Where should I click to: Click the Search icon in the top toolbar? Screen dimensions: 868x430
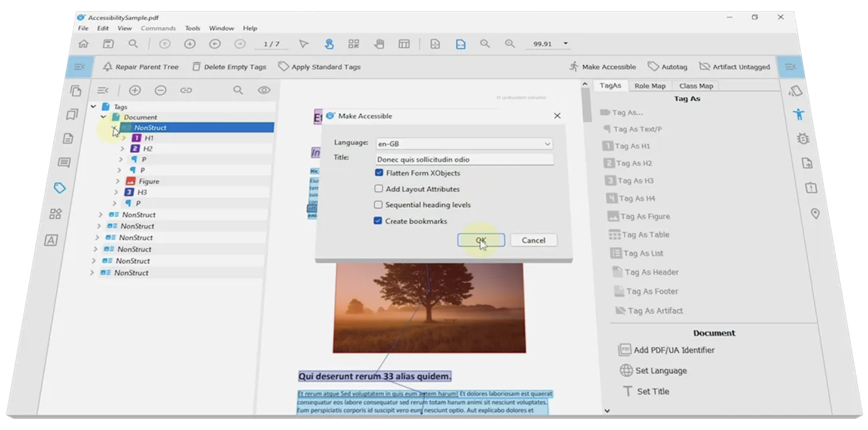click(x=133, y=44)
